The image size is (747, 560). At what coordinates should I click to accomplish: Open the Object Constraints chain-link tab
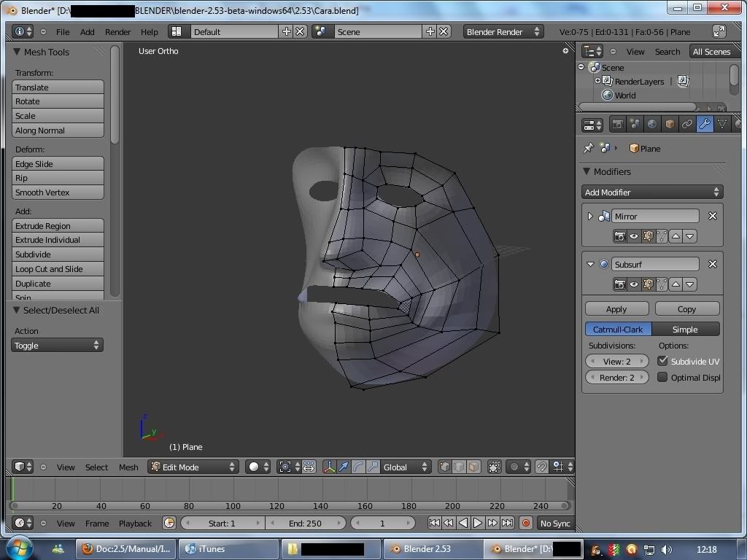687,125
